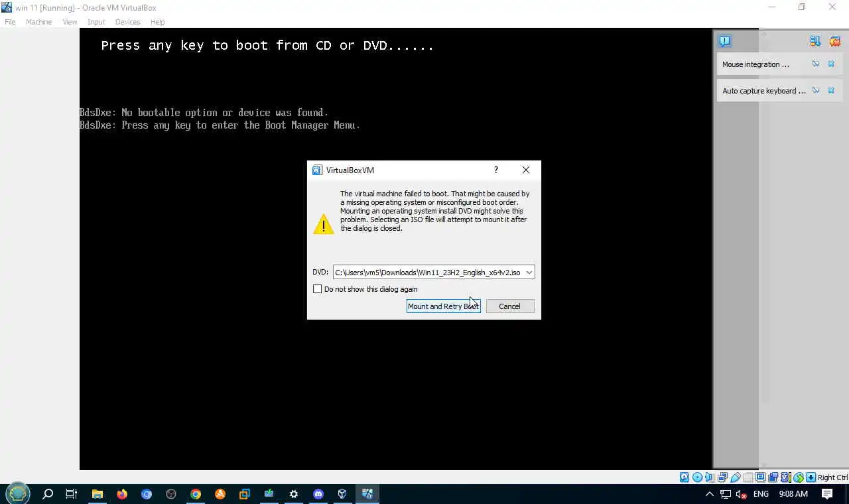The width and height of the screenshot is (849, 504).
Task: Dismiss the Mouse integration notification
Action: pos(831,64)
